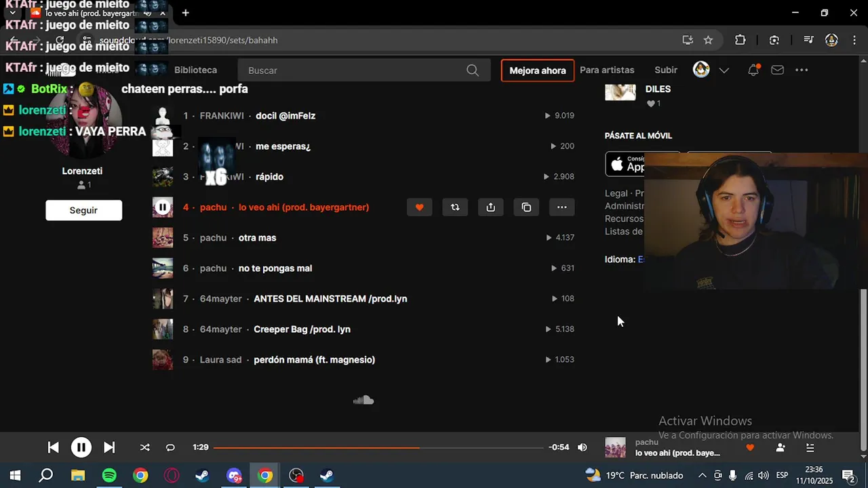Toggle repeat in the player bar

coord(170,447)
